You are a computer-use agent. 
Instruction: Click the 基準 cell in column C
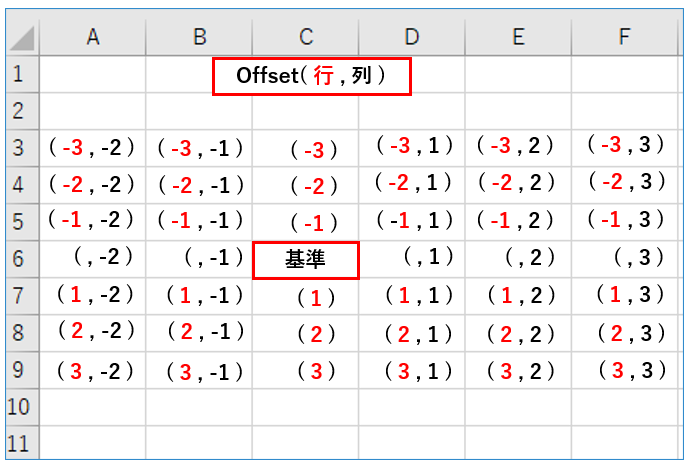(305, 260)
